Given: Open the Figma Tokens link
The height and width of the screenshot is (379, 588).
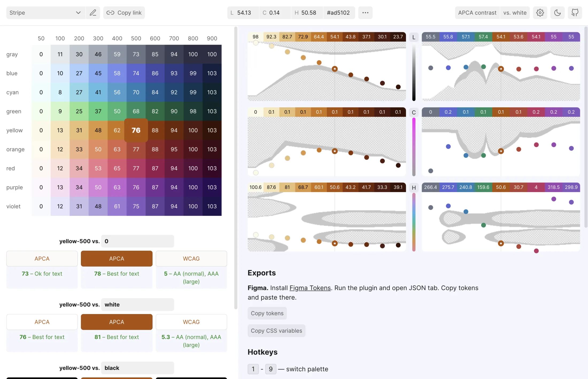Looking at the screenshot, I should point(310,288).
